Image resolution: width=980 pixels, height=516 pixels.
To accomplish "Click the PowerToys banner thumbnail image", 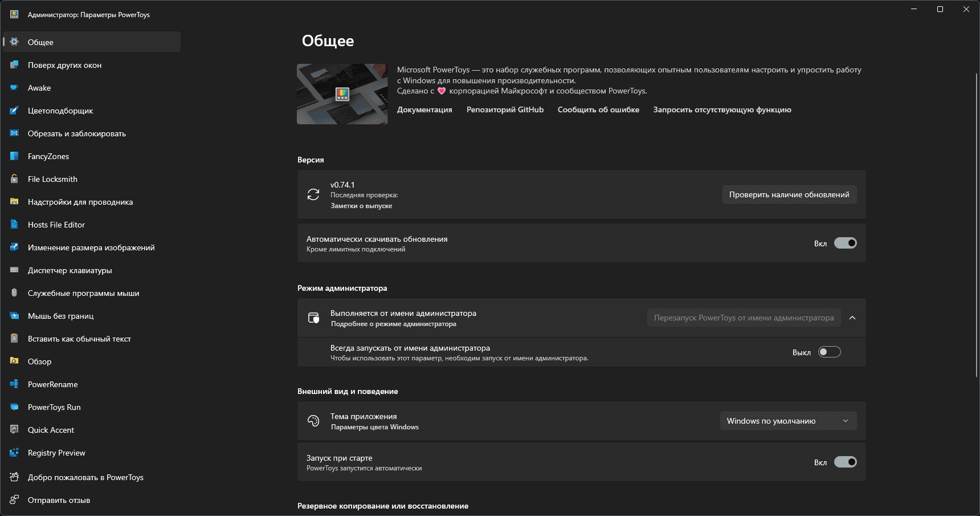I will [342, 94].
